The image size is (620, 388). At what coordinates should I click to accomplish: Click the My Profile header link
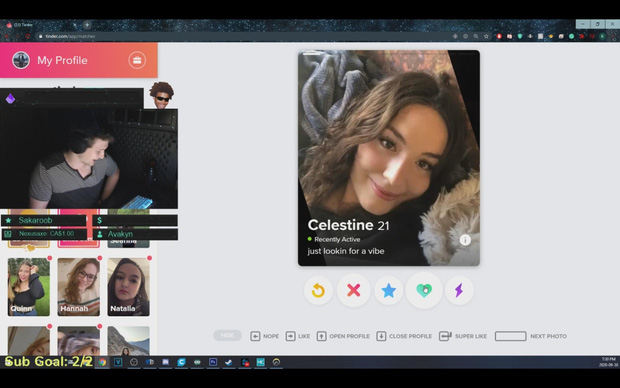pyautogui.click(x=62, y=61)
